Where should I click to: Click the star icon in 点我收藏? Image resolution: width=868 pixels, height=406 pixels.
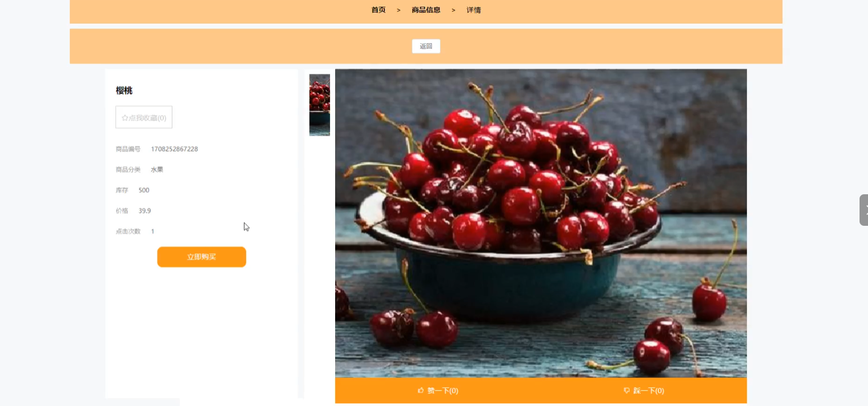(125, 118)
